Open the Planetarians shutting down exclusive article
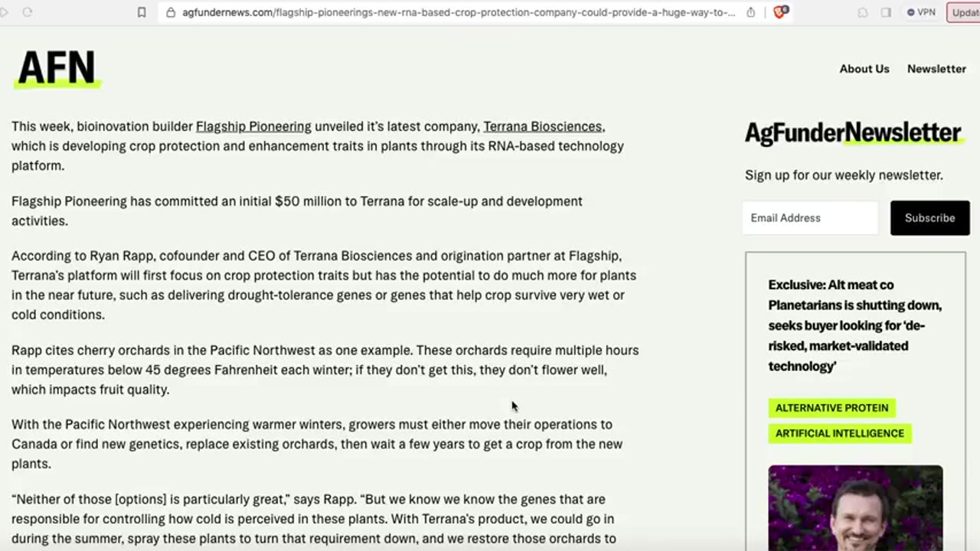 pyautogui.click(x=855, y=325)
